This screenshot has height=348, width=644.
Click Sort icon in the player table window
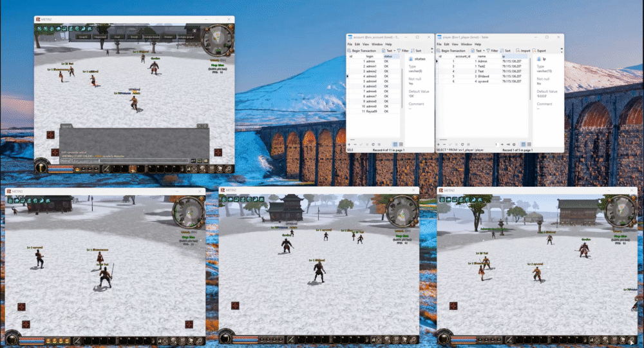(x=504, y=50)
